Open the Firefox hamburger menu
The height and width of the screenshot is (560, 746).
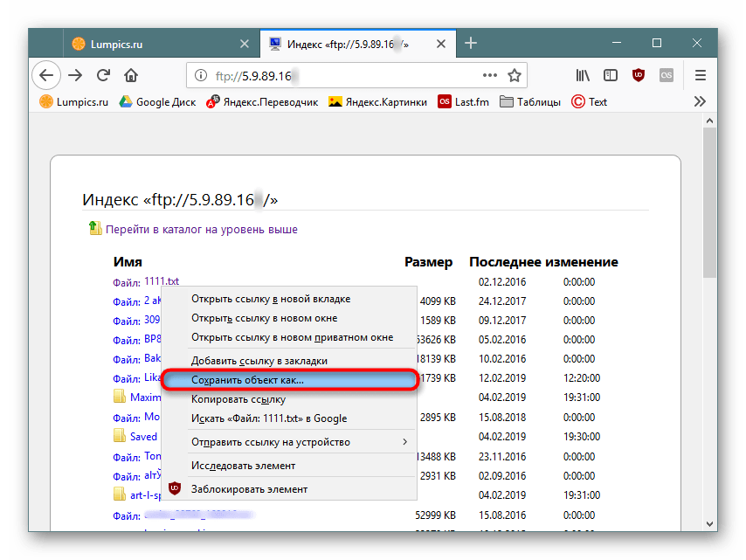700,75
